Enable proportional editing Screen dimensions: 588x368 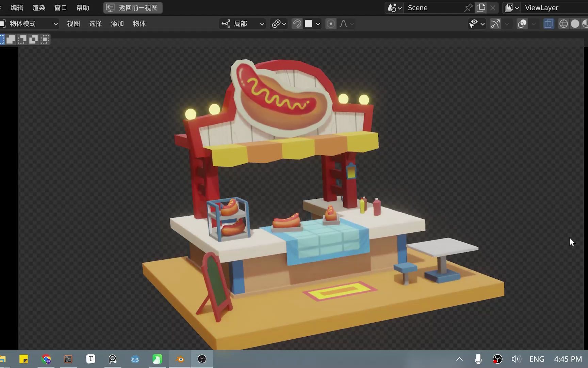pyautogui.click(x=331, y=24)
